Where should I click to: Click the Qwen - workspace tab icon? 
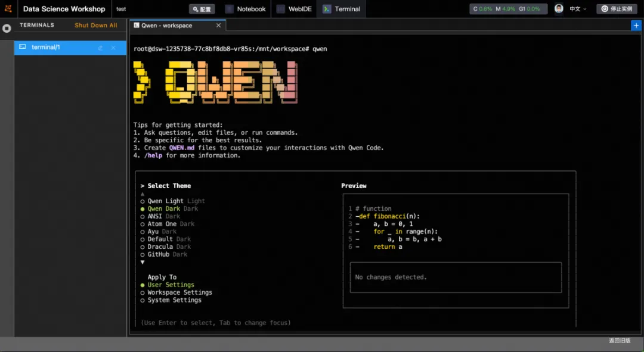tap(137, 25)
